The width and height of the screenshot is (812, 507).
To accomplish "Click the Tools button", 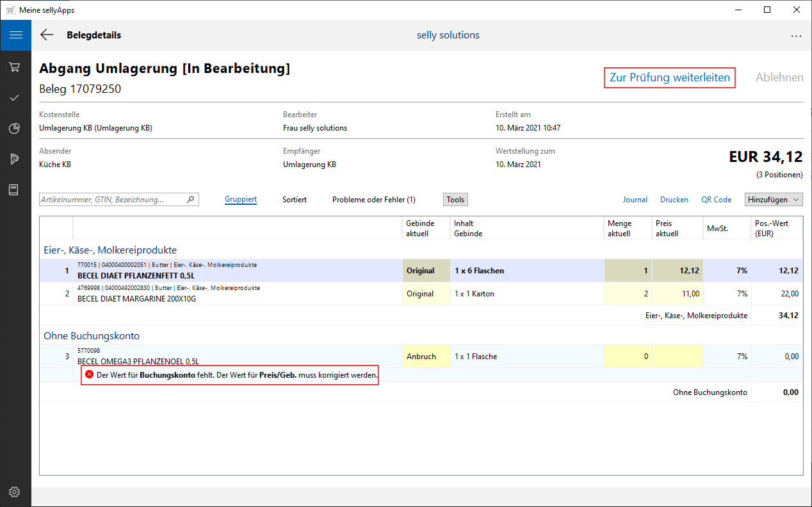I will 455,200.
